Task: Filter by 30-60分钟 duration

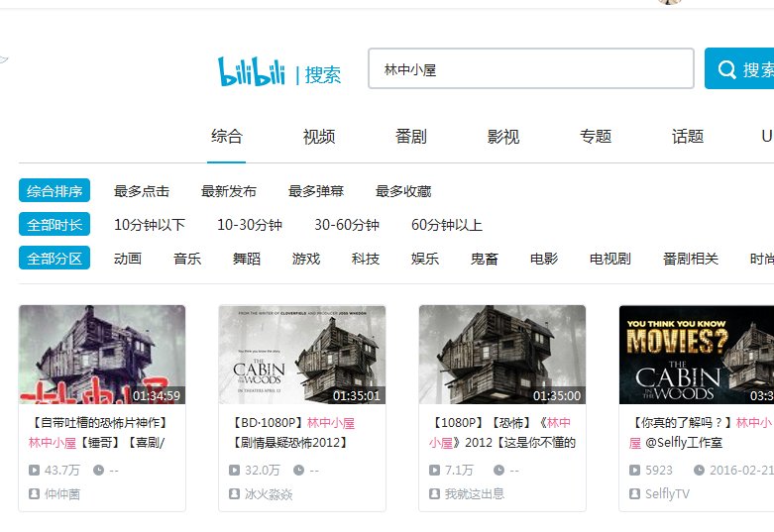Action: coord(347,225)
